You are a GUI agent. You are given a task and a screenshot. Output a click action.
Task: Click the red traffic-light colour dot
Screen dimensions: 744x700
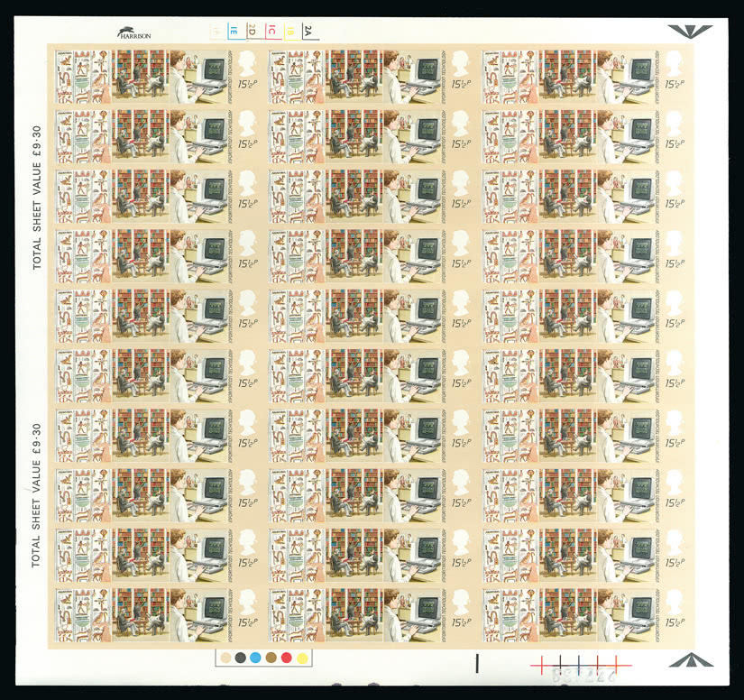pyautogui.click(x=286, y=658)
